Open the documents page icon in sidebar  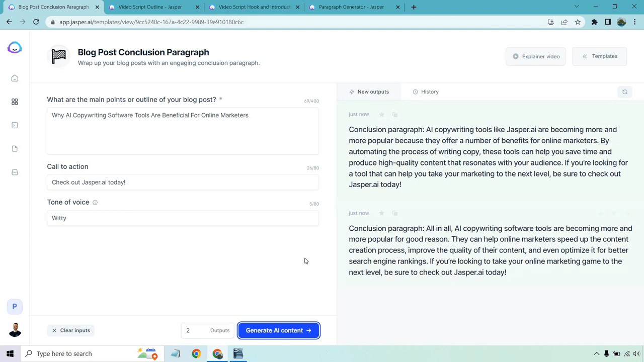pyautogui.click(x=15, y=149)
